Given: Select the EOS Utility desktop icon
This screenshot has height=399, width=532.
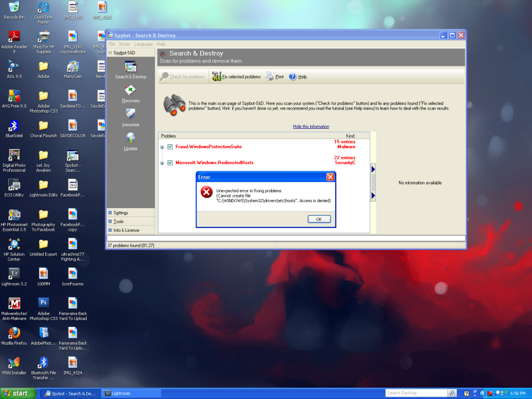Looking at the screenshot, I should 14,188.
